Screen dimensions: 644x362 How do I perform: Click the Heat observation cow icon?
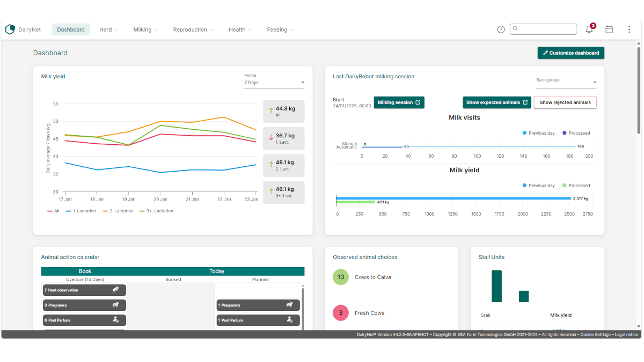point(115,290)
